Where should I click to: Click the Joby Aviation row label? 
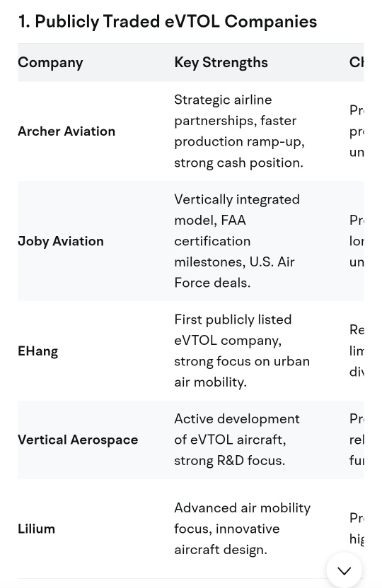(61, 241)
